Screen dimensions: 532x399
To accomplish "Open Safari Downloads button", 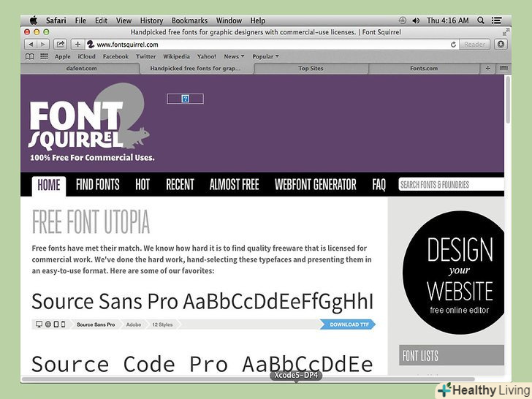I will pyautogui.click(x=501, y=45).
